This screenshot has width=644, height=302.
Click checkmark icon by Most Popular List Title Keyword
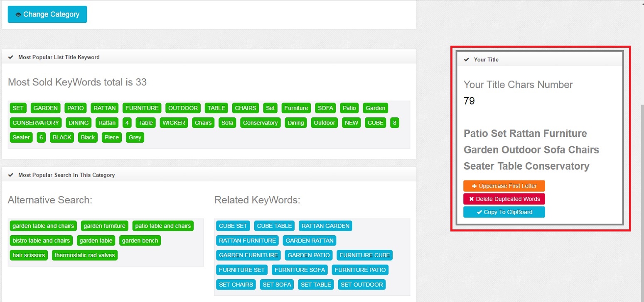click(11, 57)
